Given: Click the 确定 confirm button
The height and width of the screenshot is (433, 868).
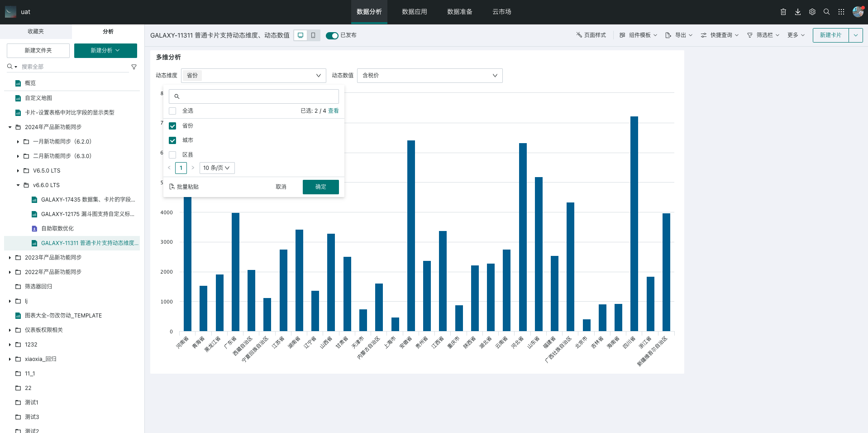Looking at the screenshot, I should tap(320, 187).
